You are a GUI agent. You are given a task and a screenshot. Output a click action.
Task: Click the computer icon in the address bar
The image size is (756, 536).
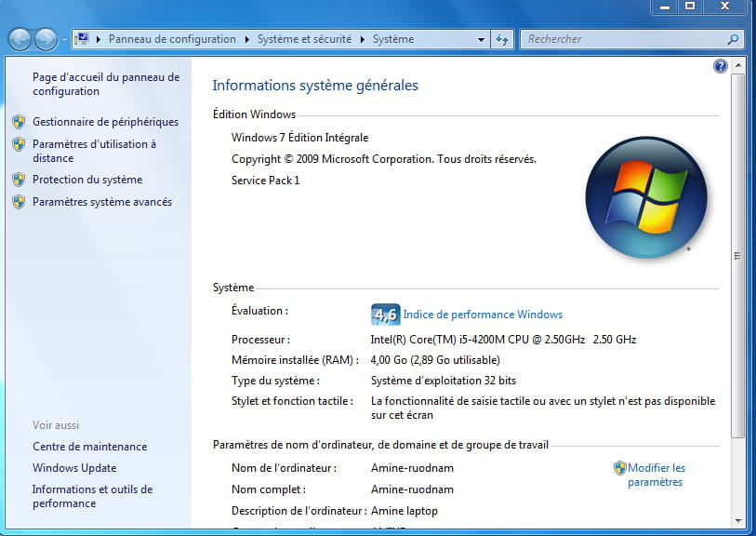click(82, 38)
